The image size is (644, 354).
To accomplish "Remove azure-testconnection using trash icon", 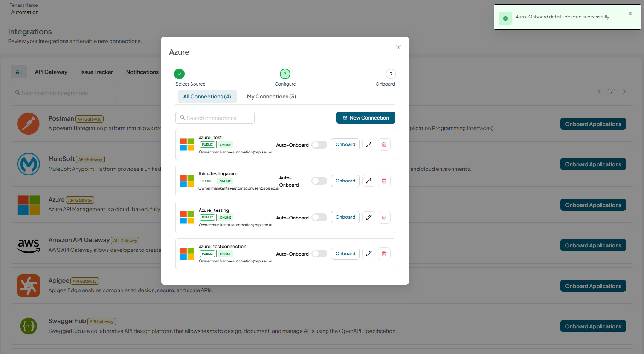I will coord(384,254).
